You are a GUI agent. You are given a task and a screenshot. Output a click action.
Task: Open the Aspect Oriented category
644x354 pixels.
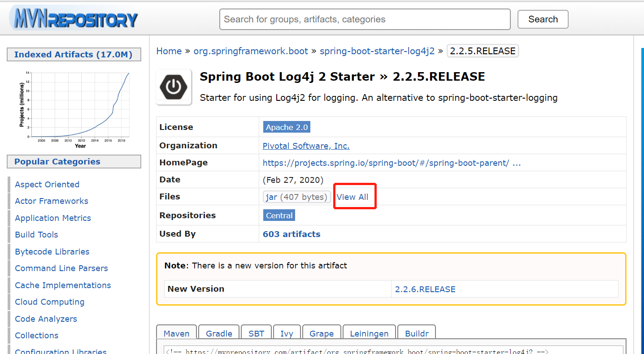coord(47,185)
